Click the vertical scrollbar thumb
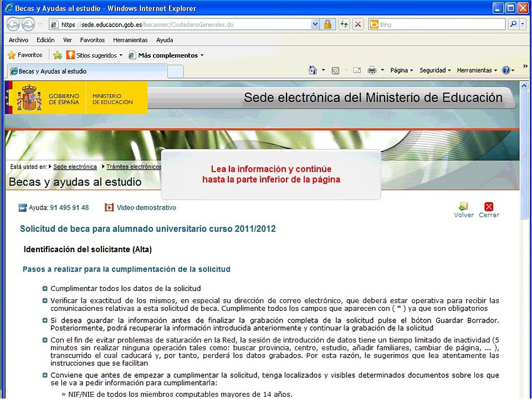 pos(524,155)
